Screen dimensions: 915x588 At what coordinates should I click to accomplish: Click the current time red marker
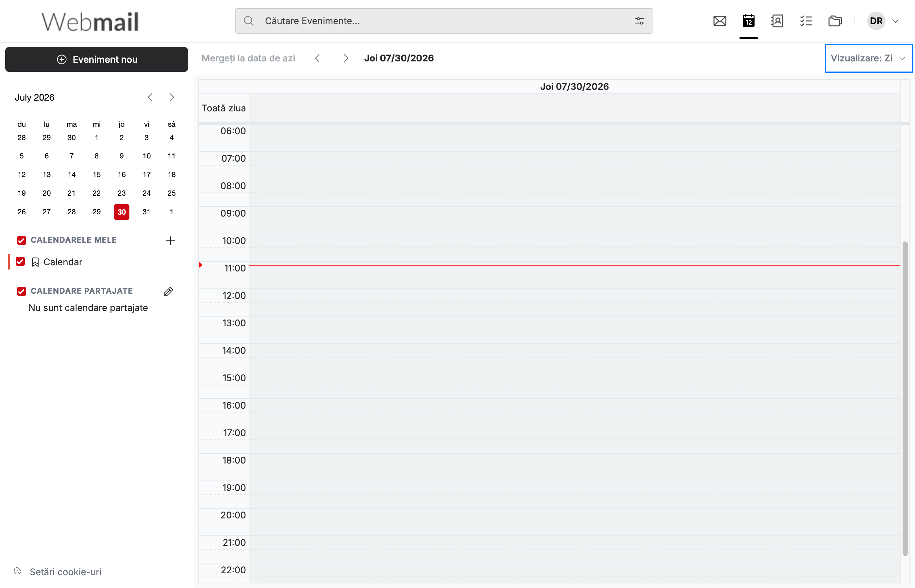(x=201, y=265)
